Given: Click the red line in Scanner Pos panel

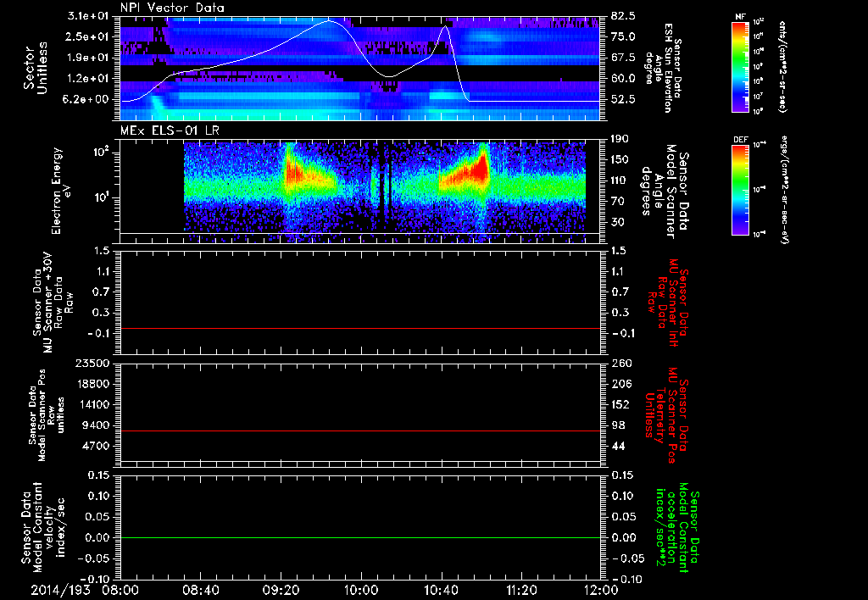Looking at the screenshot, I should (360, 431).
